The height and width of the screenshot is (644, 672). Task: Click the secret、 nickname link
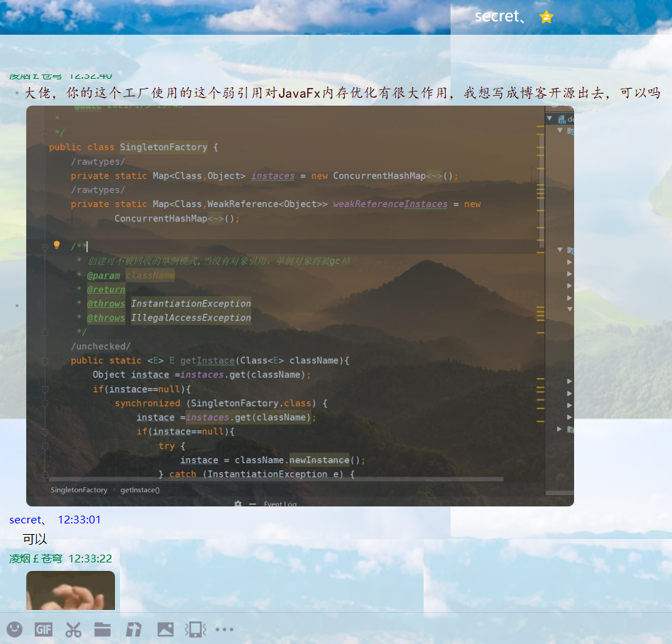pyautogui.click(x=26, y=520)
